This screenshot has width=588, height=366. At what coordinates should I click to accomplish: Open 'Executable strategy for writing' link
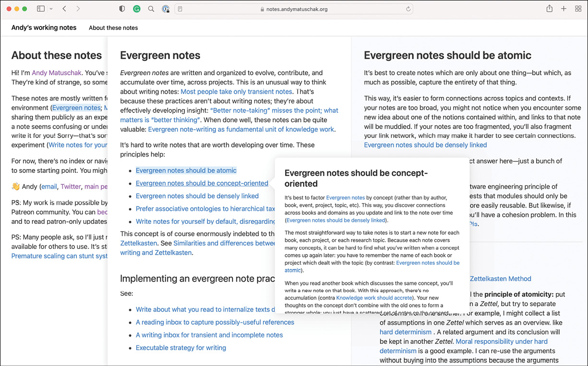[x=180, y=348]
